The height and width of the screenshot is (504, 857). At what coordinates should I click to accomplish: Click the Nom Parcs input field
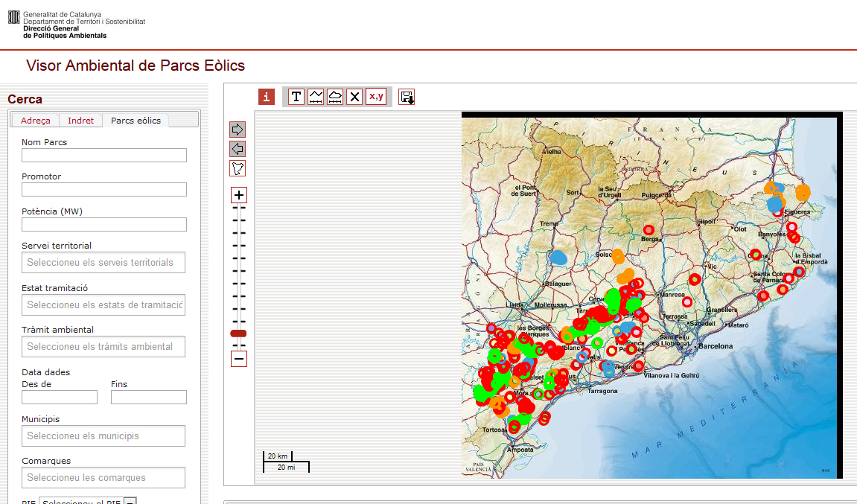pos(103,156)
